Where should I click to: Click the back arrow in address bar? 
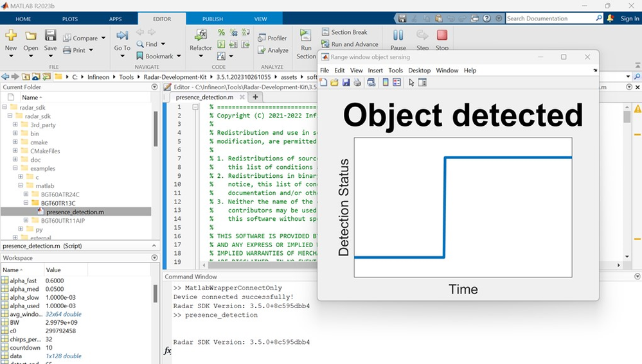pyautogui.click(x=5, y=76)
